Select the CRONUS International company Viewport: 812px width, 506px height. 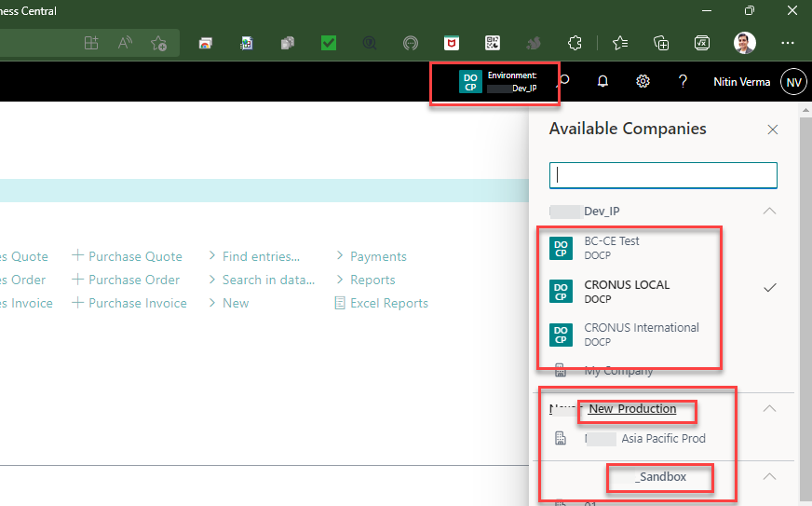[641, 335]
